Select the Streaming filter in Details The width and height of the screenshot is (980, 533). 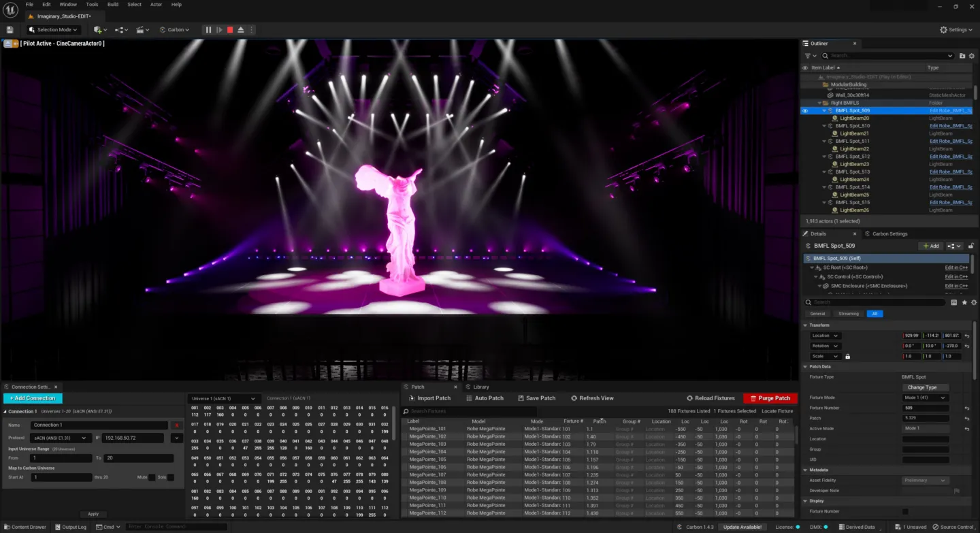(849, 314)
